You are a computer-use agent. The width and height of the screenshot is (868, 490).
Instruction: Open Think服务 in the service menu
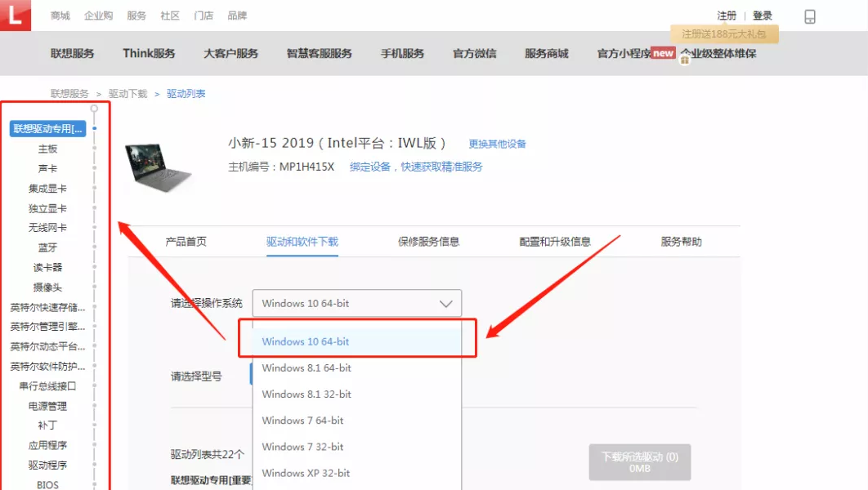148,53
